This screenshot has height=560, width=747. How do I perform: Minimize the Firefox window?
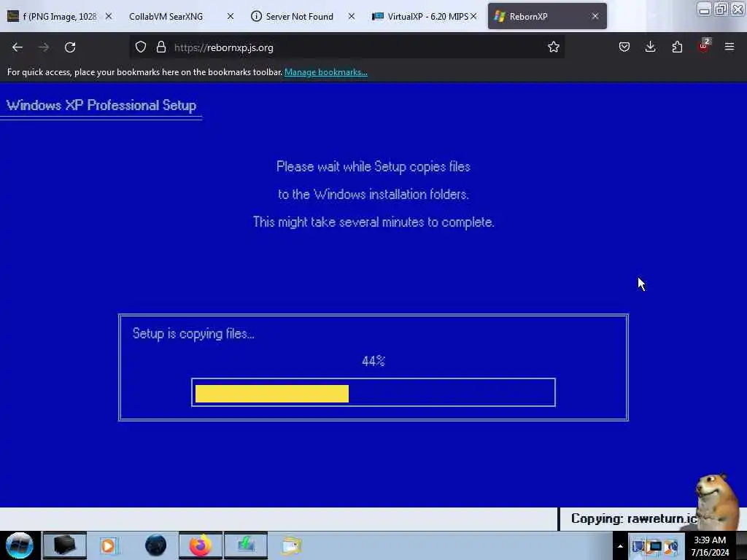click(704, 9)
